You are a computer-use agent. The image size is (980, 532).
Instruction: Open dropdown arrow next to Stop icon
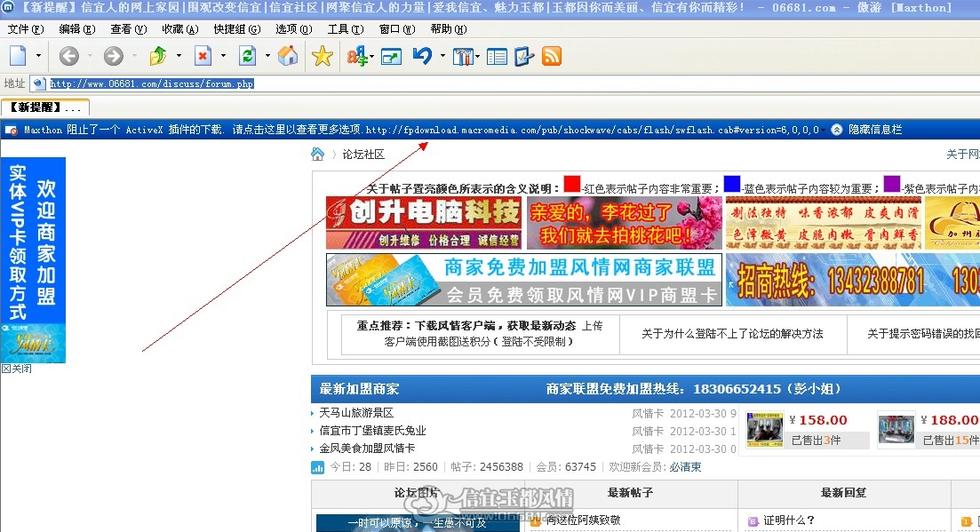223,56
